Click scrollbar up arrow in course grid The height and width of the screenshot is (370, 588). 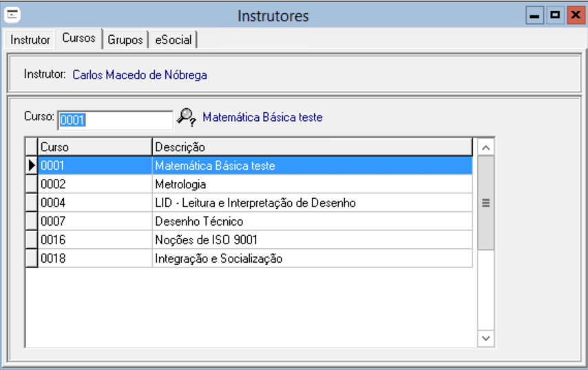(486, 147)
